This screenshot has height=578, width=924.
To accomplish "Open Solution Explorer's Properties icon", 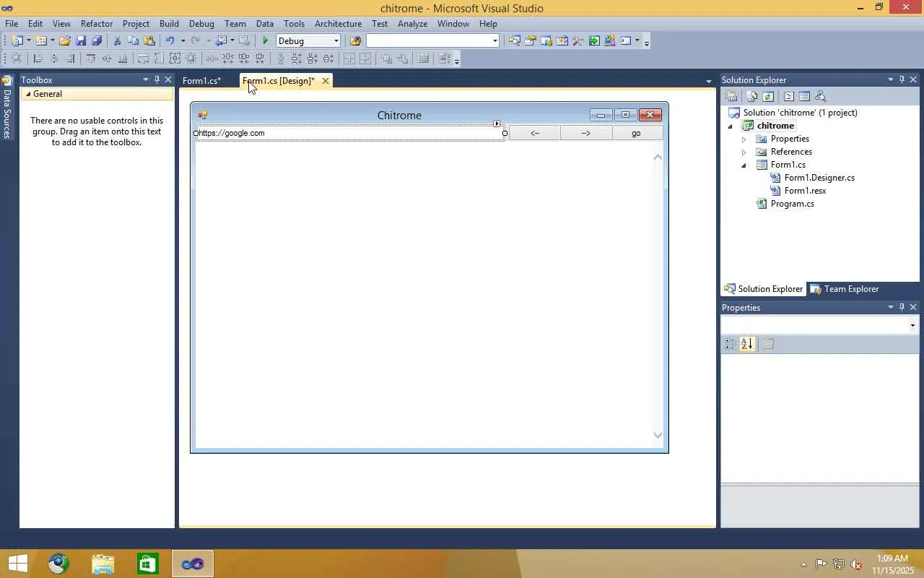I will click(x=731, y=97).
